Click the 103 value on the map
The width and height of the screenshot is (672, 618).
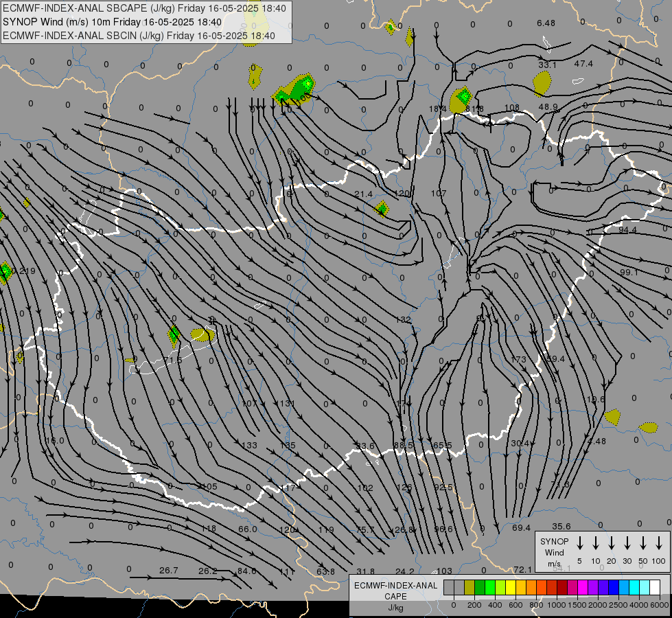(x=444, y=571)
